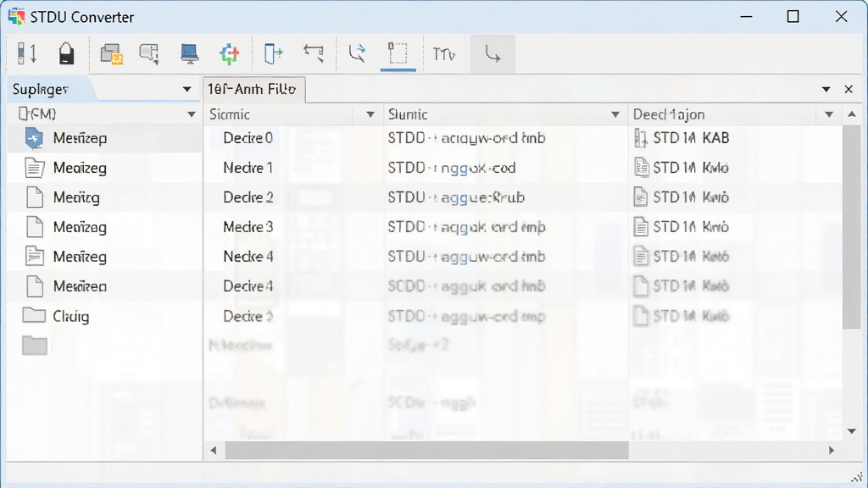Select the 'Necire 1' row cell

pyautogui.click(x=248, y=168)
